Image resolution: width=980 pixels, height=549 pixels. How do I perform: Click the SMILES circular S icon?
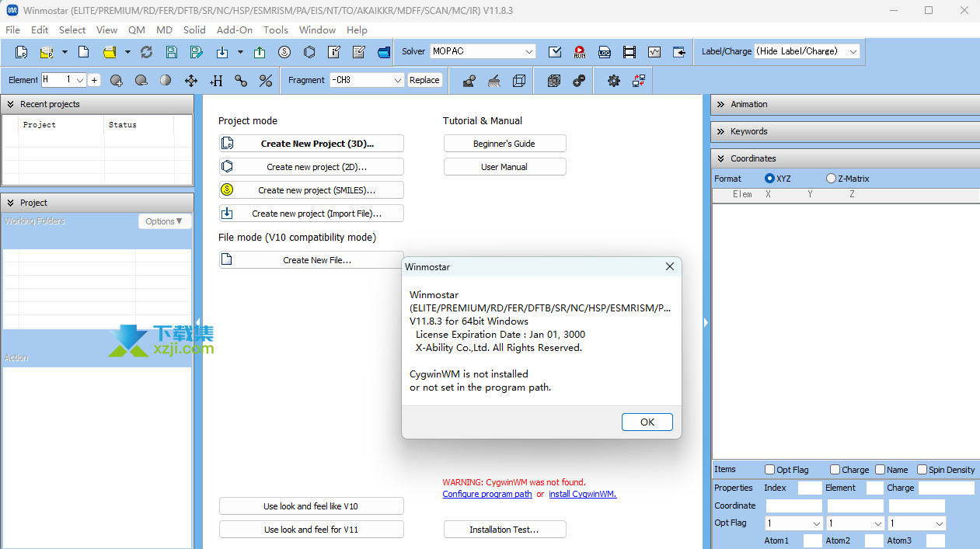point(284,52)
